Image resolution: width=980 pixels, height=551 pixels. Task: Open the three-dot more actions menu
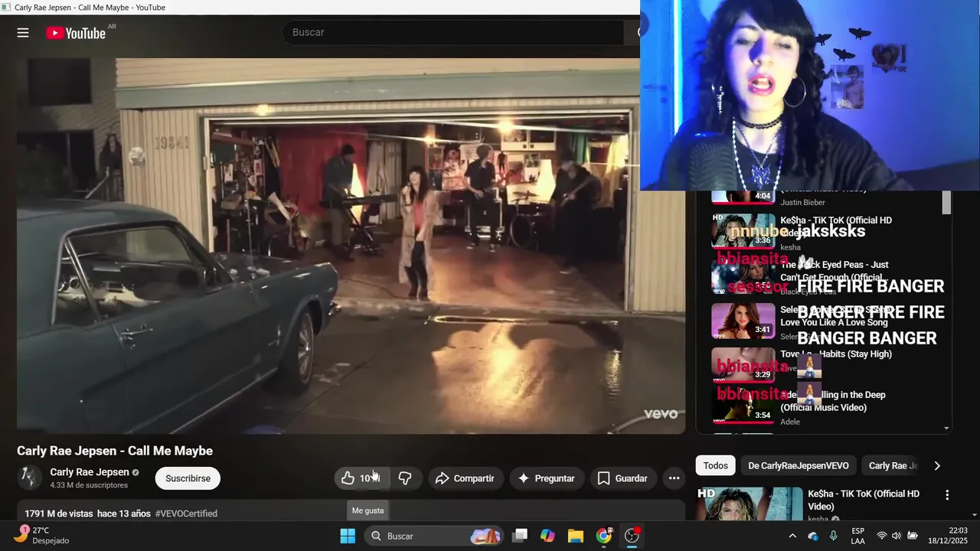(674, 478)
